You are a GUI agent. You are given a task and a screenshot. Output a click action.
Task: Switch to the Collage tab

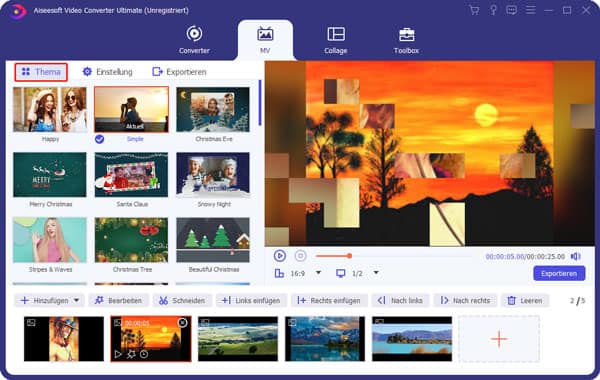click(x=336, y=40)
